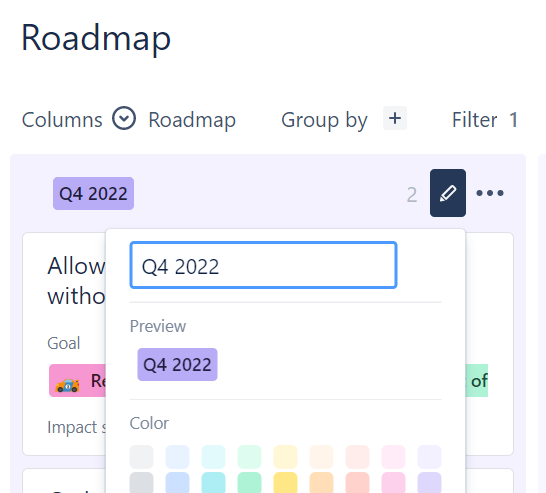Pick the purple color swatch in second row

pos(429,483)
